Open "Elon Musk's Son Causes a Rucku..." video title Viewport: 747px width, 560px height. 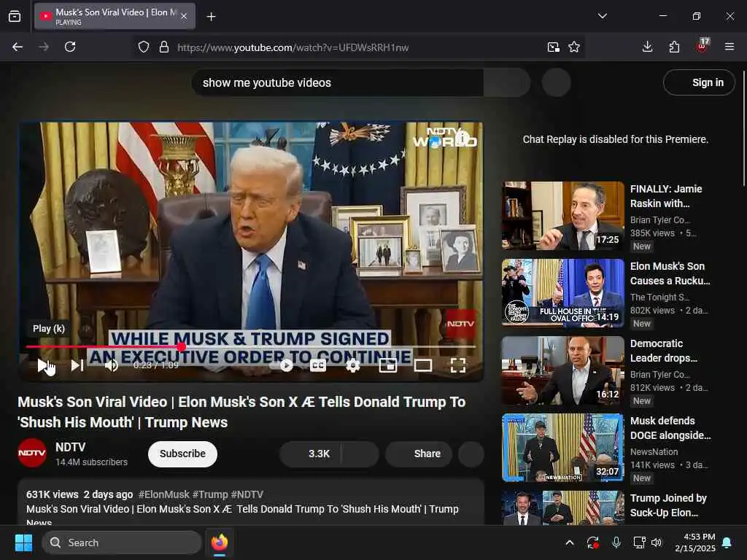click(670, 273)
